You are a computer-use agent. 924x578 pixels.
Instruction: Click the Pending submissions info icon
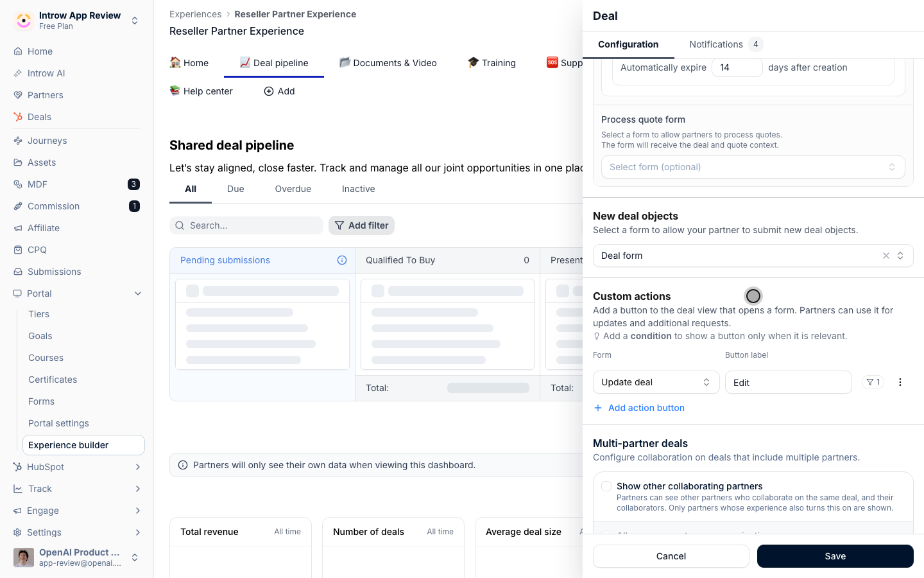pyautogui.click(x=342, y=260)
